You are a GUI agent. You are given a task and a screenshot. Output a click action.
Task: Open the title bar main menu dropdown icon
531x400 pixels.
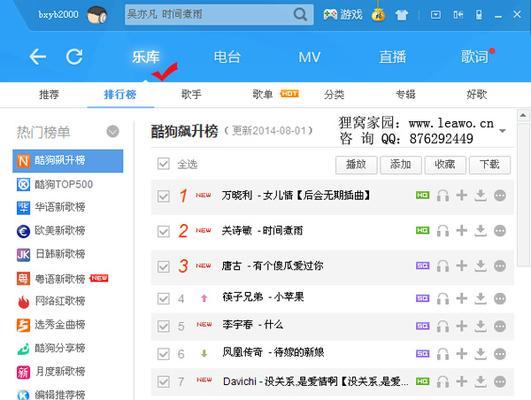point(436,15)
